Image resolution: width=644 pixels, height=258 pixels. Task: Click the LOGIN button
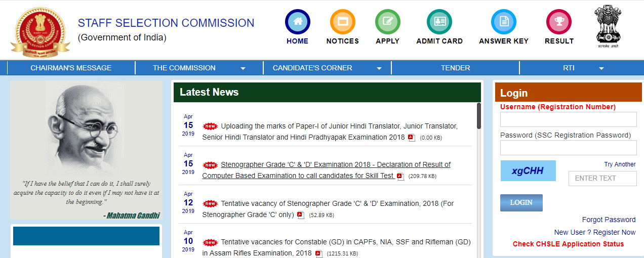tap(521, 202)
